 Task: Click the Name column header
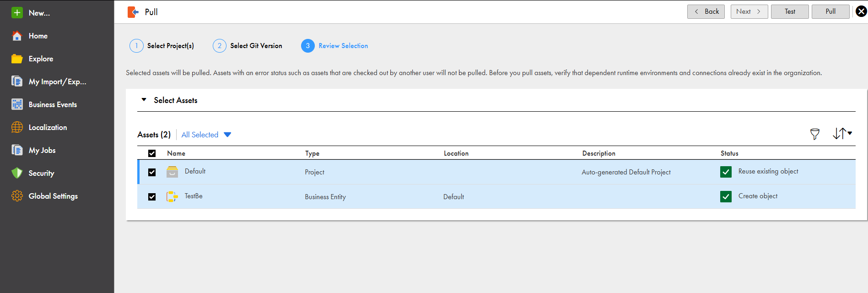tap(176, 153)
